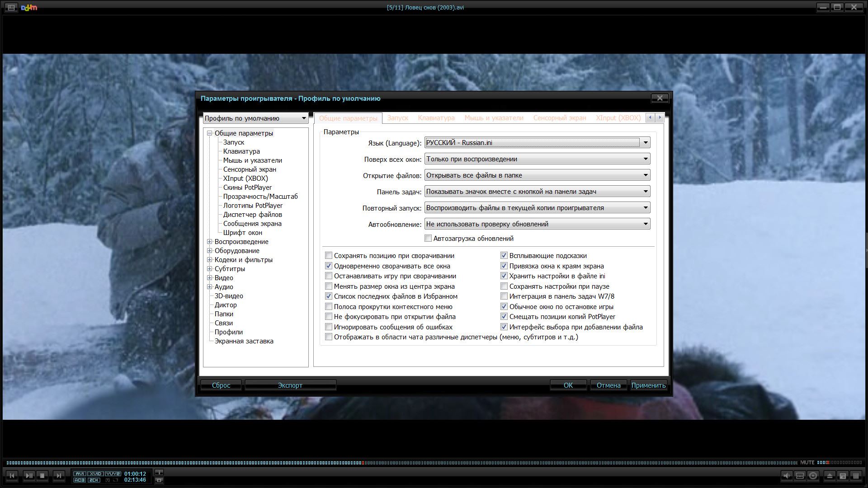Click the stop playback button

[42, 475]
